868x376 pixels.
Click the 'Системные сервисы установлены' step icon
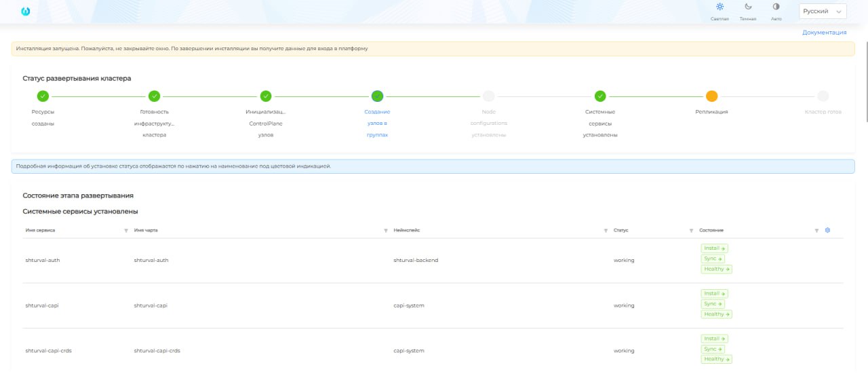click(x=600, y=96)
